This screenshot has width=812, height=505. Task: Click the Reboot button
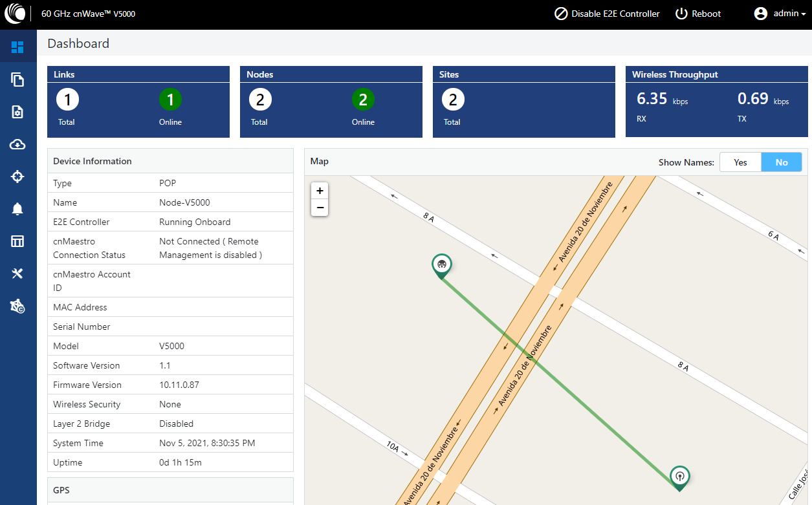pyautogui.click(x=697, y=14)
